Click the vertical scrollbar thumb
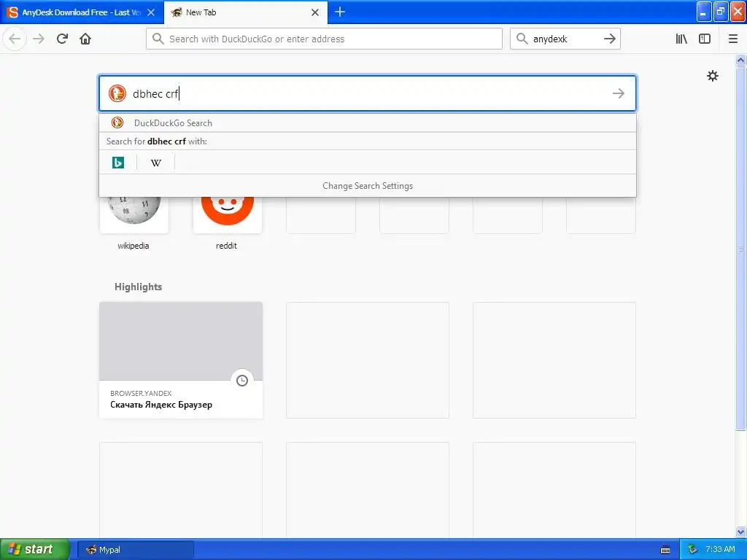Viewport: 747px width, 560px height. pyautogui.click(x=741, y=248)
